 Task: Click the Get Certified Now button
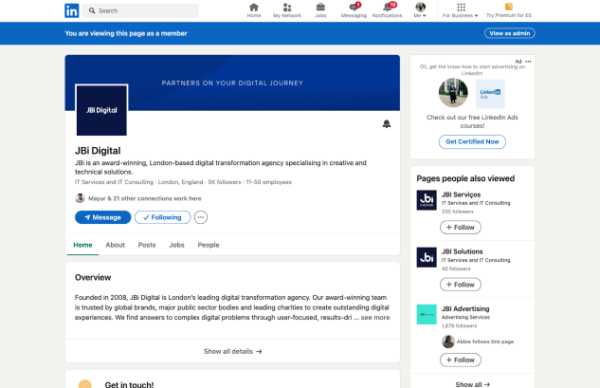(472, 142)
